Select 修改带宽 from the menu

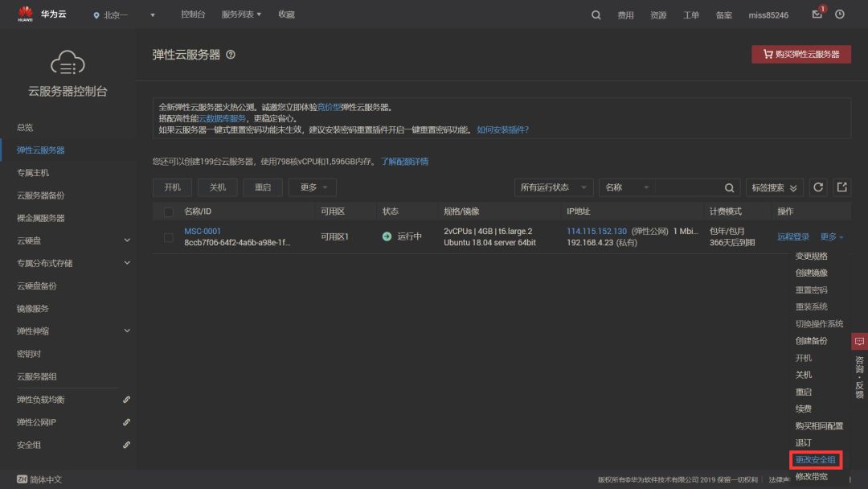(812, 476)
